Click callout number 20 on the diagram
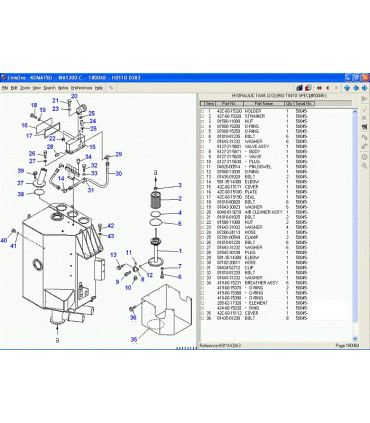The width and height of the screenshot is (370, 423). pos(74,96)
